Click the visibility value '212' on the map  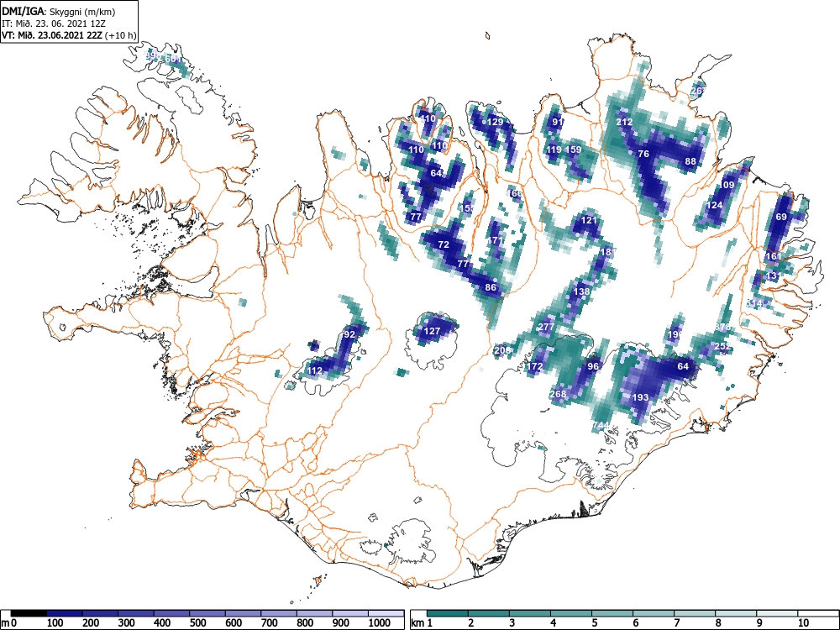coord(624,122)
